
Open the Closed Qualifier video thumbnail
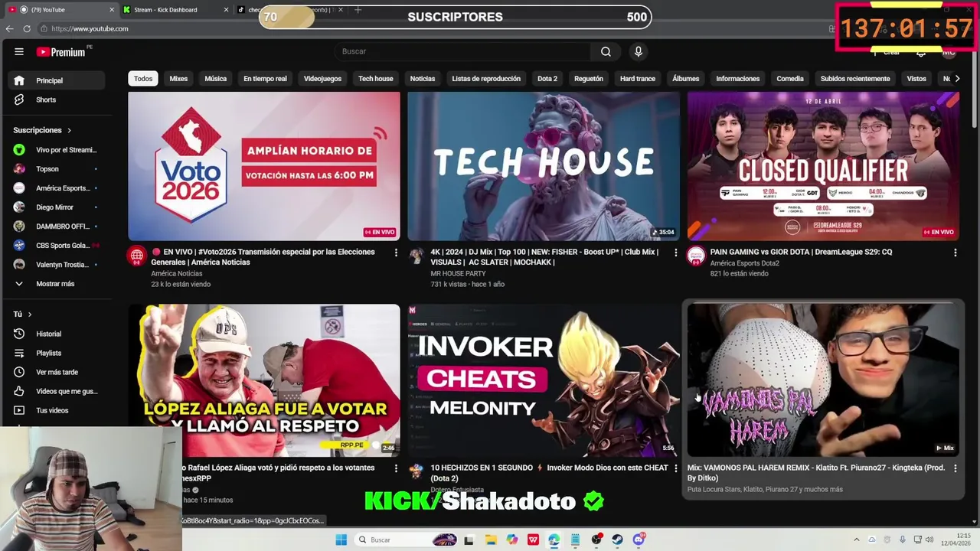[823, 166]
